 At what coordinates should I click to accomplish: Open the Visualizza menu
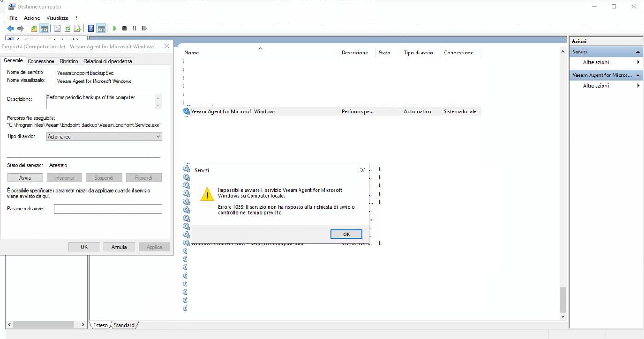pyautogui.click(x=58, y=18)
